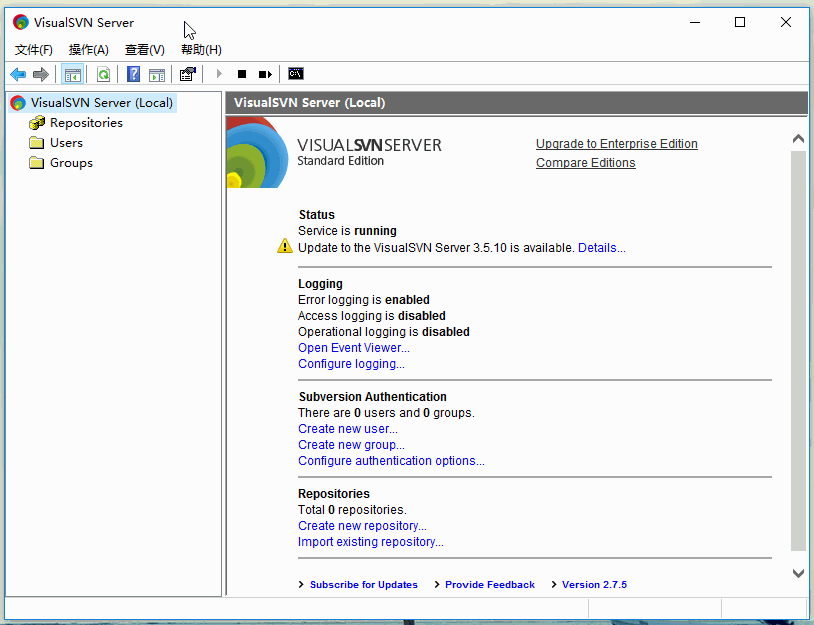
Task: Click Open Event Viewer... link
Action: 354,348
